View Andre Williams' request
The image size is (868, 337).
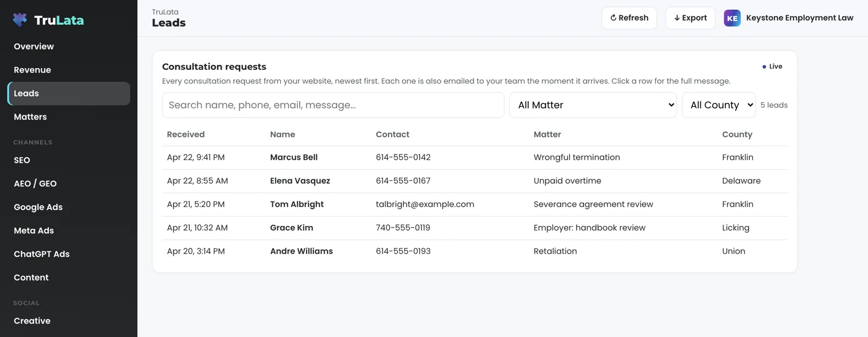point(475,251)
